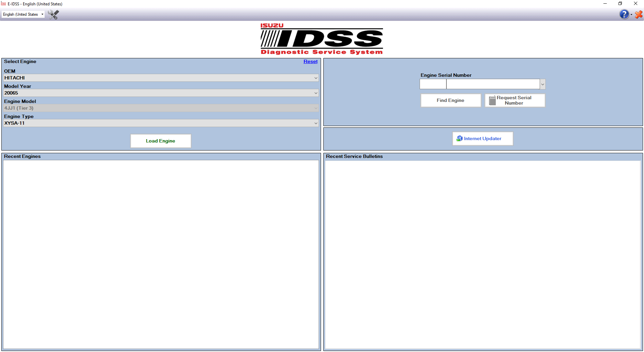This screenshot has width=644, height=352.
Task: Click the blue help question mark icon
Action: [x=624, y=14]
